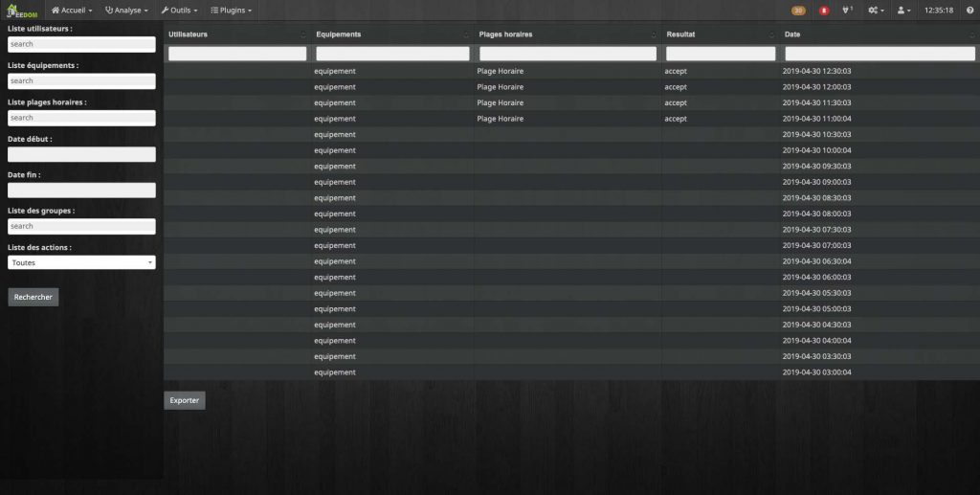Focus the Liste des groupes search field
This screenshot has height=495, width=980.
tap(81, 226)
